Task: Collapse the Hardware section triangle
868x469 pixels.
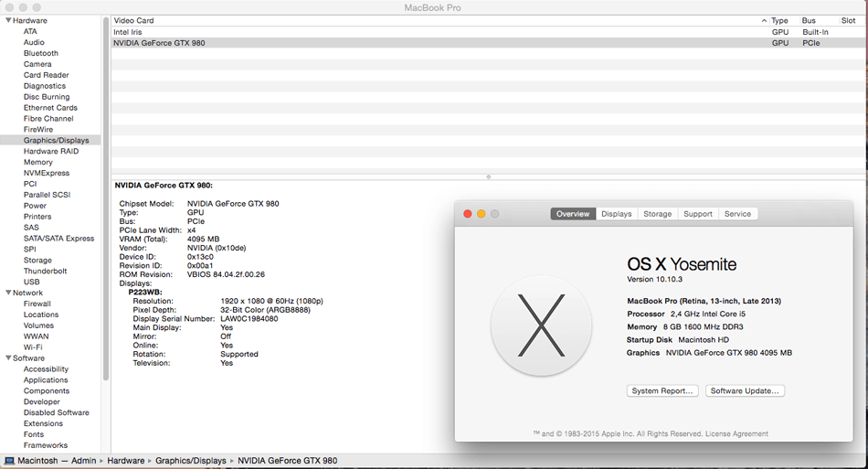Action: [8, 20]
